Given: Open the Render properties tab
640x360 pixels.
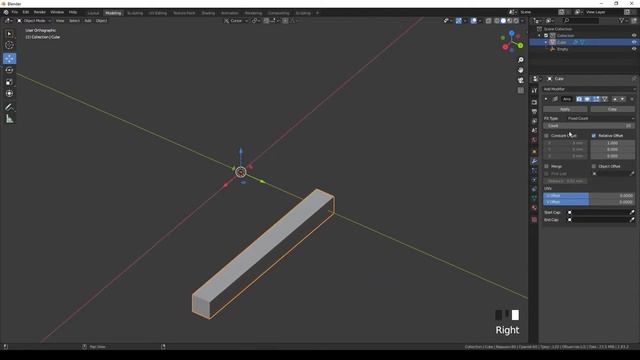Looking at the screenshot, I should 534,102.
